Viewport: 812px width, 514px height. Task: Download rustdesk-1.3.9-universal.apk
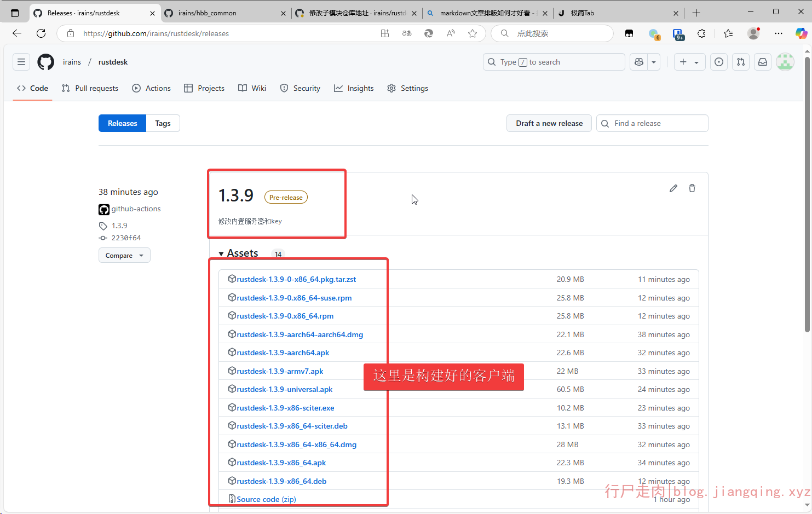pos(284,389)
